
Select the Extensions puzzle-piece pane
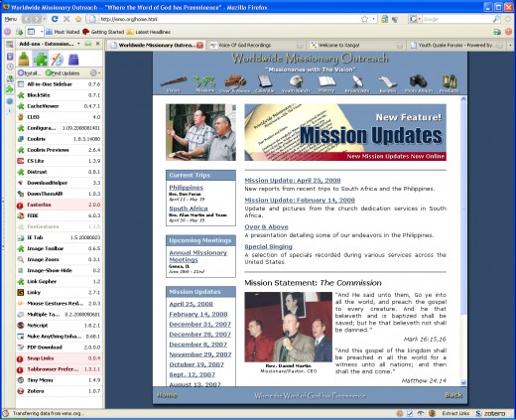coord(41,60)
